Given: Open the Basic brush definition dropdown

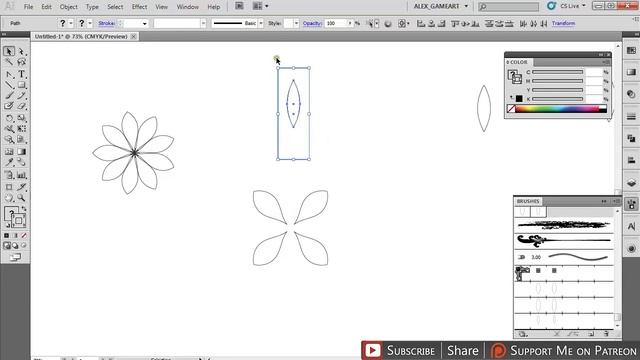Looking at the screenshot, I should (x=261, y=24).
